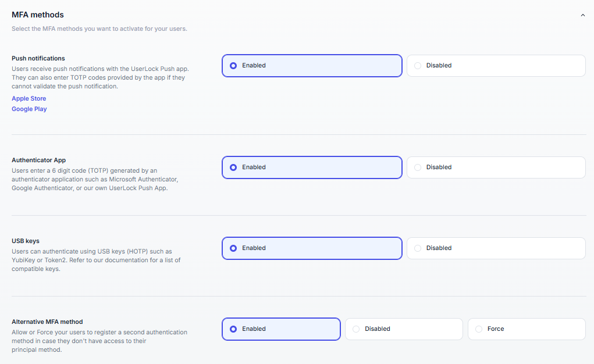This screenshot has width=594, height=364.
Task: Click the Authenticator App description text
Action: pos(94,179)
